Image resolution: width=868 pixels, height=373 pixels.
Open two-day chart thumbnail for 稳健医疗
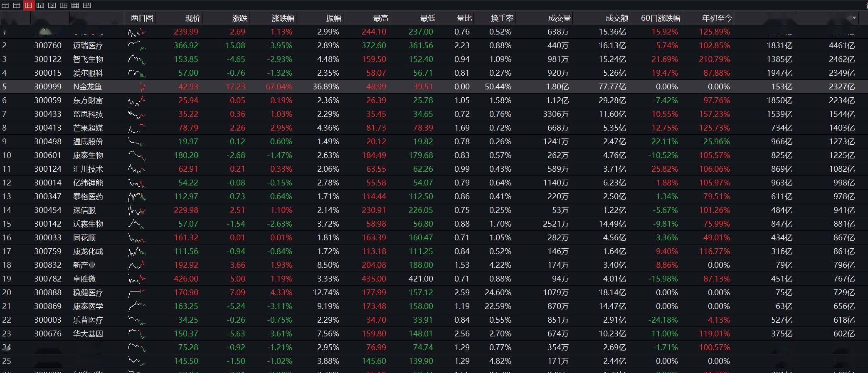[x=137, y=293]
